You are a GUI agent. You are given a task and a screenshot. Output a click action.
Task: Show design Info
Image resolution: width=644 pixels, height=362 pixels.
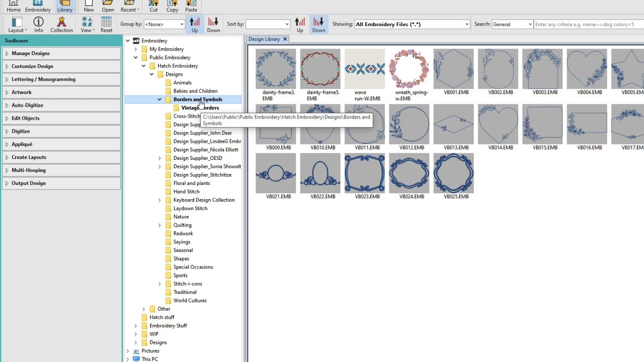[39, 25]
